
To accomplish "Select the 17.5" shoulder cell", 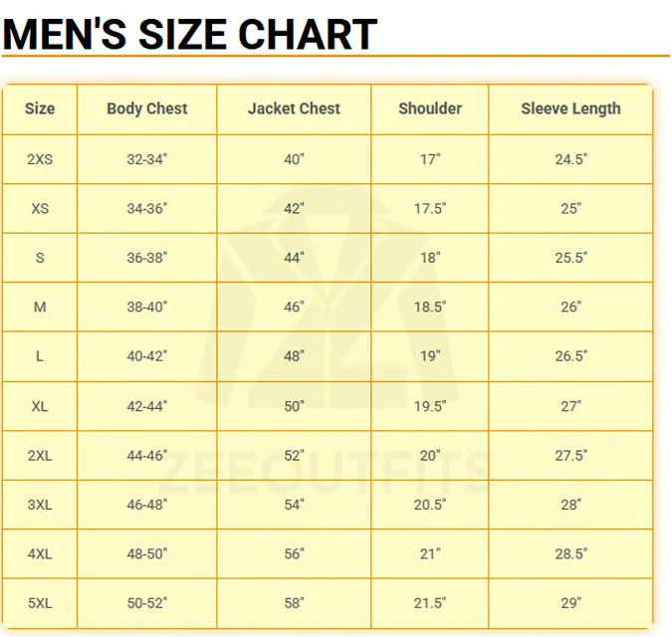I will [430, 209].
